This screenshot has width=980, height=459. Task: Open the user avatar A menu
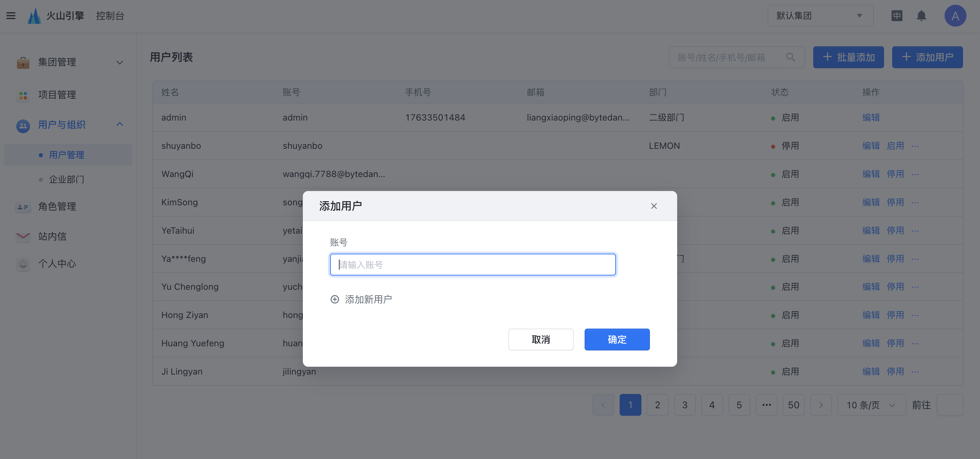click(955, 16)
